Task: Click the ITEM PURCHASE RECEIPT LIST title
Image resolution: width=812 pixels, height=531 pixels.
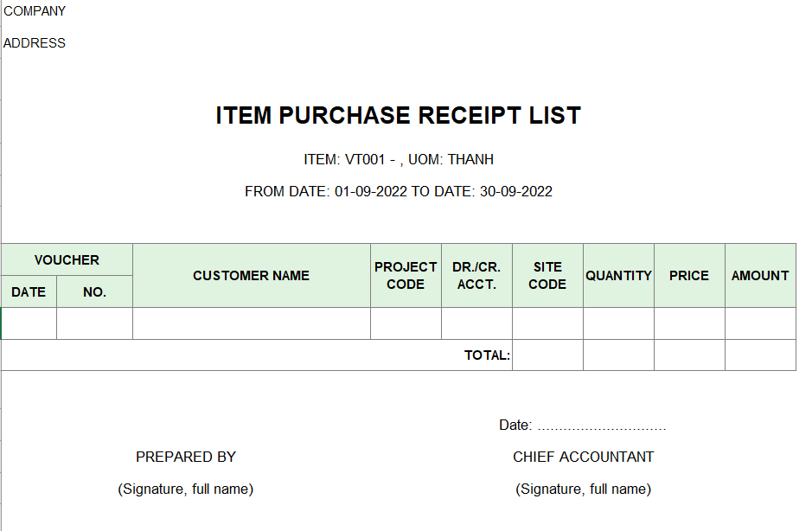Action: tap(399, 115)
